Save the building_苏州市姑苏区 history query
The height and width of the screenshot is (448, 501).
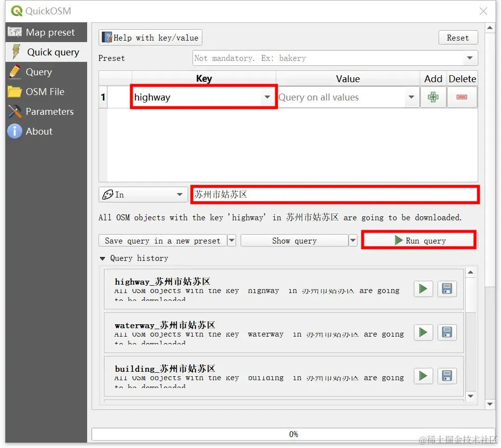447,376
